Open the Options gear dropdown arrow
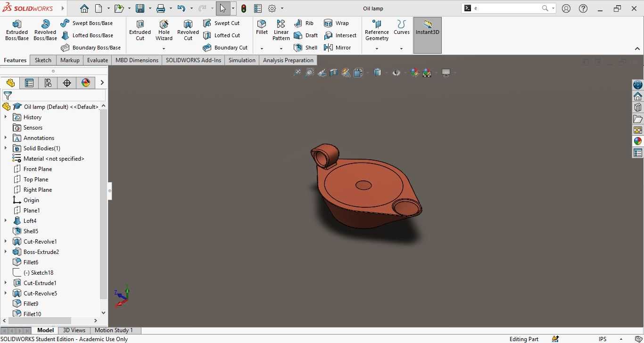 click(x=282, y=8)
